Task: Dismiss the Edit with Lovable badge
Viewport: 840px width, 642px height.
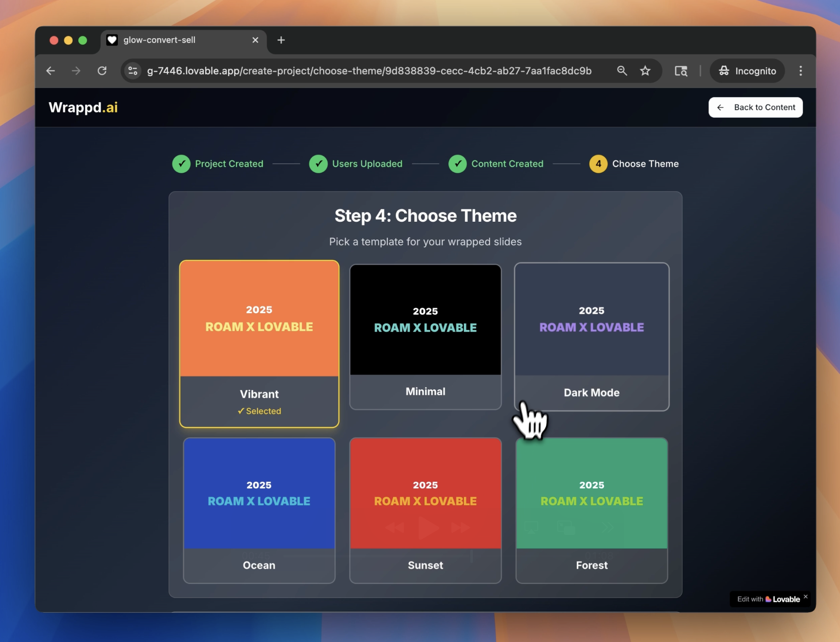Action: pyautogui.click(x=806, y=596)
